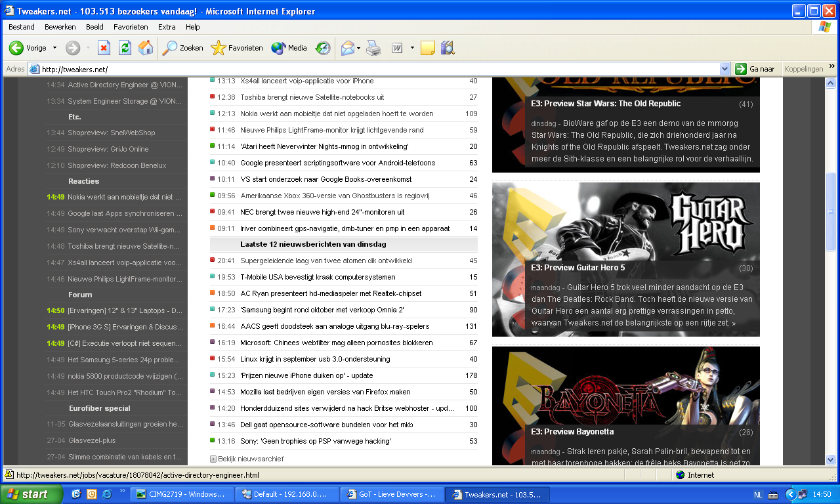Go to the Home page icon

[x=146, y=48]
